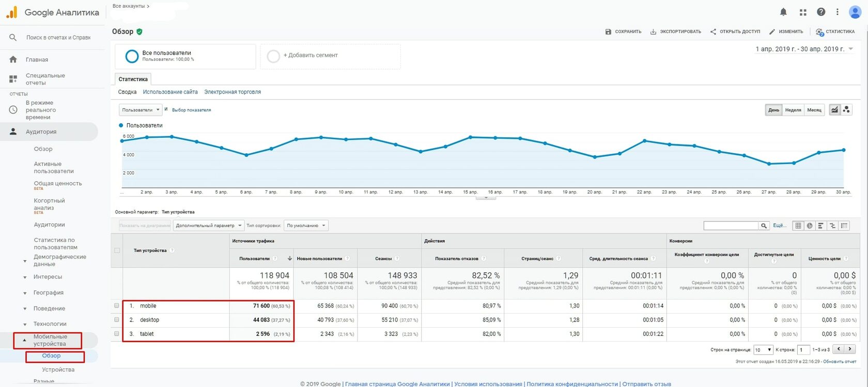Viewport: 868px width, 387px height.
Task: Click the ЭКСПОРТИРОВАТЬ button
Action: pyautogui.click(x=675, y=31)
